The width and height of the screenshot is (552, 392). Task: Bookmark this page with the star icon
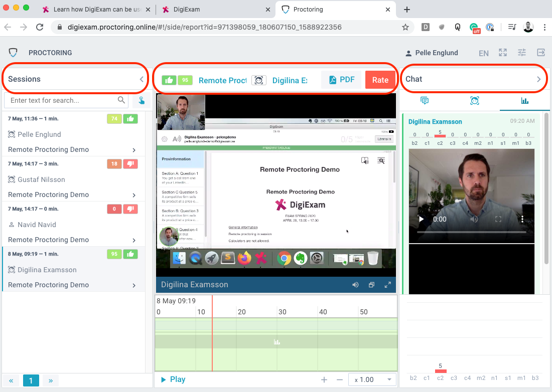pos(405,28)
